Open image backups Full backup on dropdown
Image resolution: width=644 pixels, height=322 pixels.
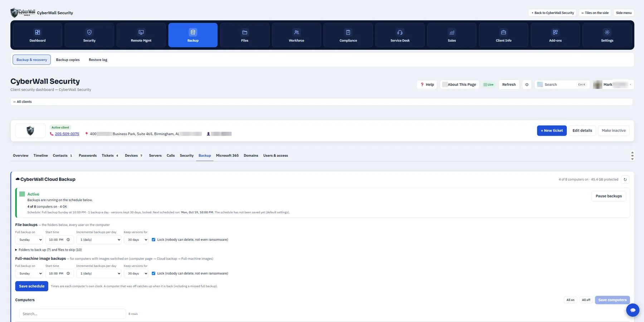(29, 273)
